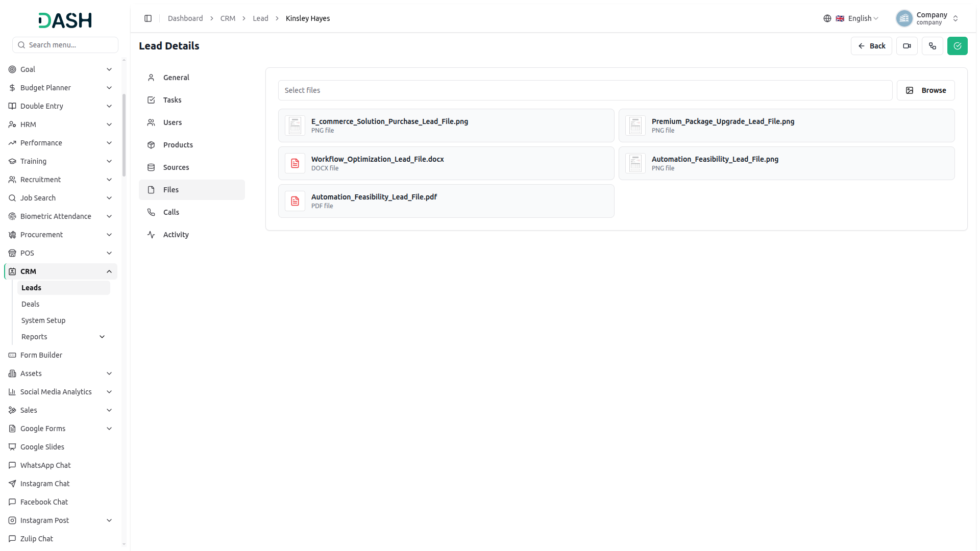Image resolution: width=980 pixels, height=551 pixels.
Task: Click the Automation_Feasibility pdf file icon
Action: click(295, 201)
